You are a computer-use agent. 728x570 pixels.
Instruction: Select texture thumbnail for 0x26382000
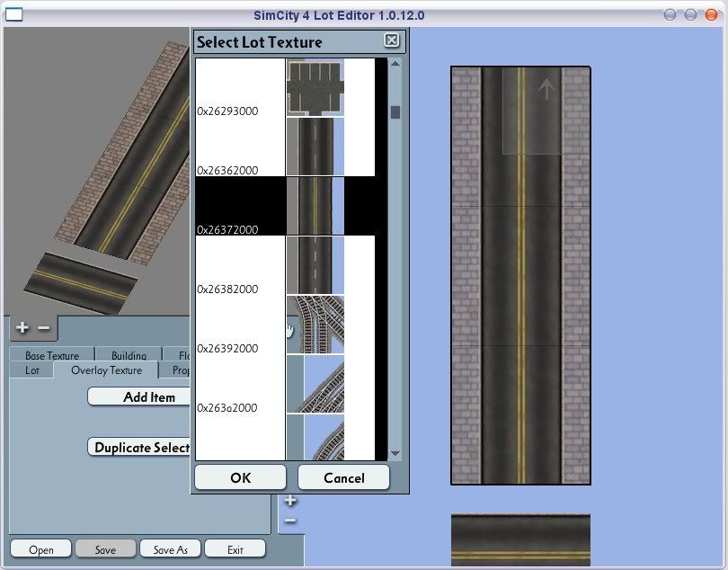315,265
